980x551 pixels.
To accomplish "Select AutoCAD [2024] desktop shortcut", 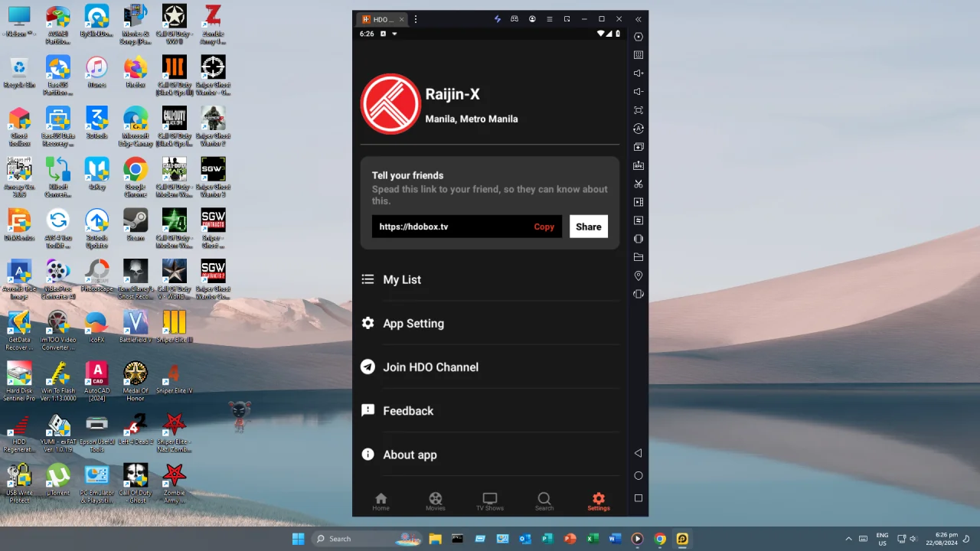I will (97, 381).
